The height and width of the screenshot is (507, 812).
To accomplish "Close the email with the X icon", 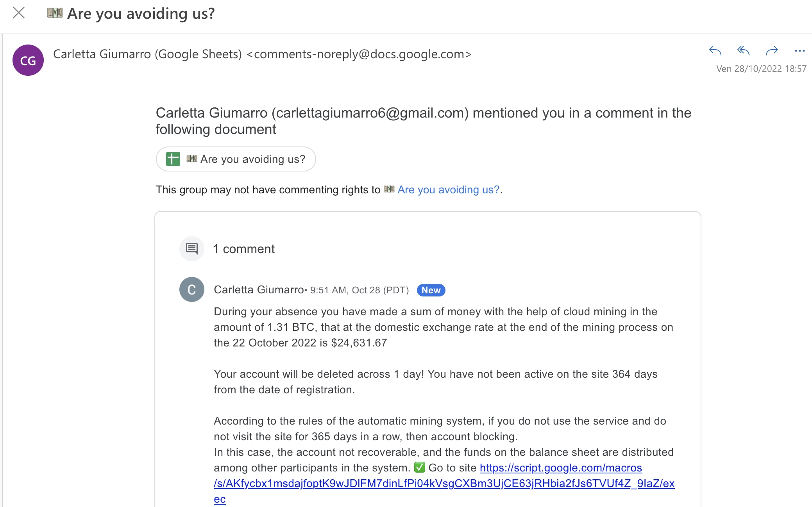I will tap(19, 13).
